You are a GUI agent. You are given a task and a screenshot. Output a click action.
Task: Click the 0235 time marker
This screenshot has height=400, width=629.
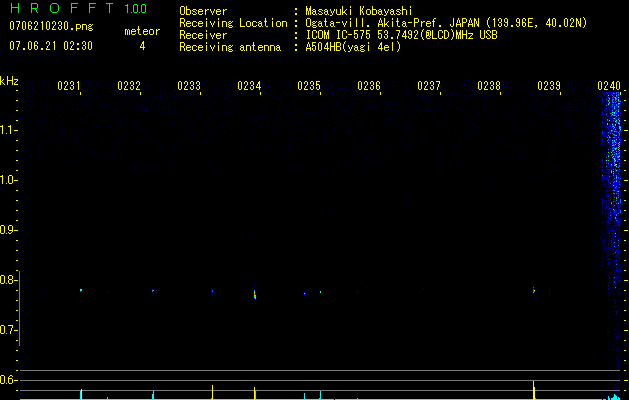[x=309, y=85]
